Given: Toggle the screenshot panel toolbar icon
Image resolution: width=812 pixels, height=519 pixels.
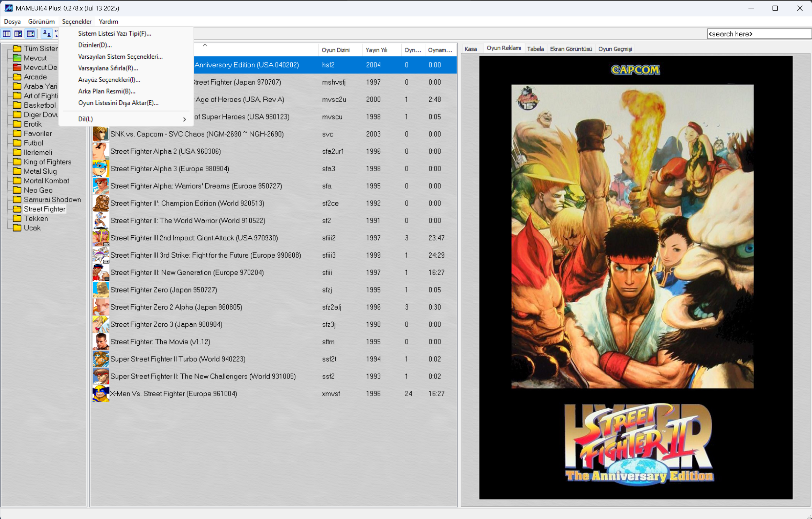Looking at the screenshot, I should pos(18,34).
